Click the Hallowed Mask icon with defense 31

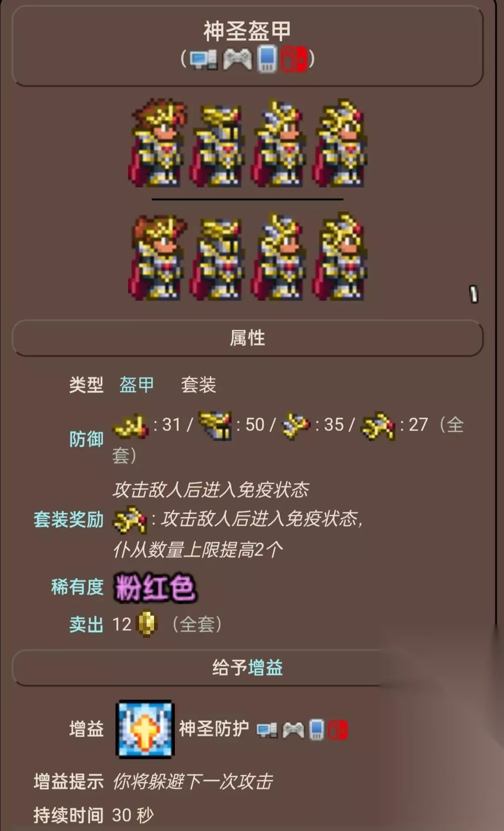click(x=130, y=425)
